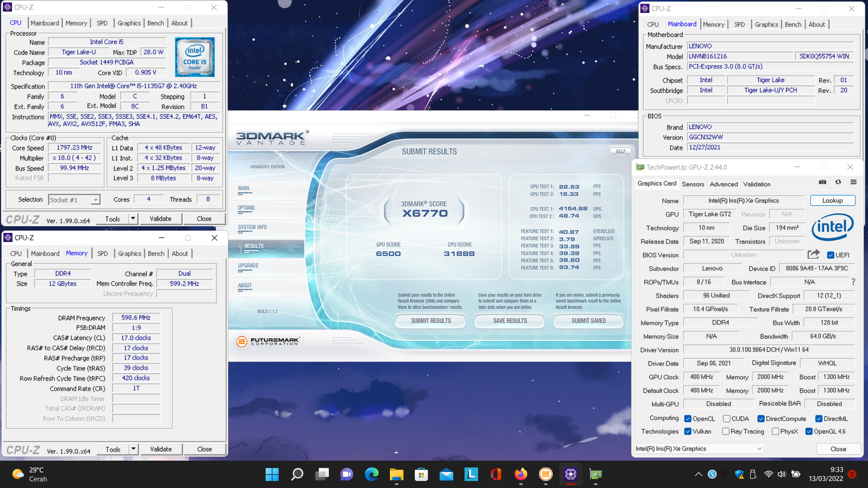Toggle the Vulkan checkbox
Screen dimensions: 868x488
coord(688,432)
